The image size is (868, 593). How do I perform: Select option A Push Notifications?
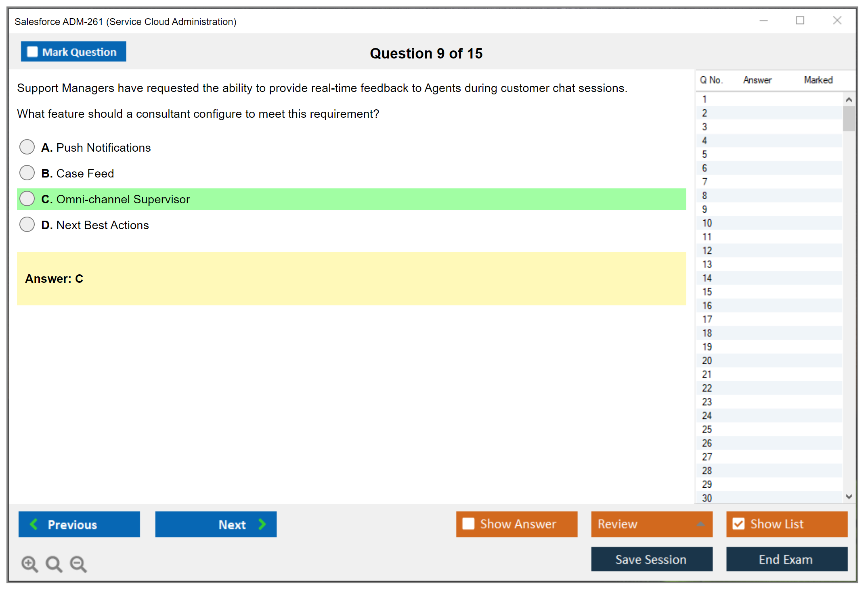pyautogui.click(x=27, y=147)
